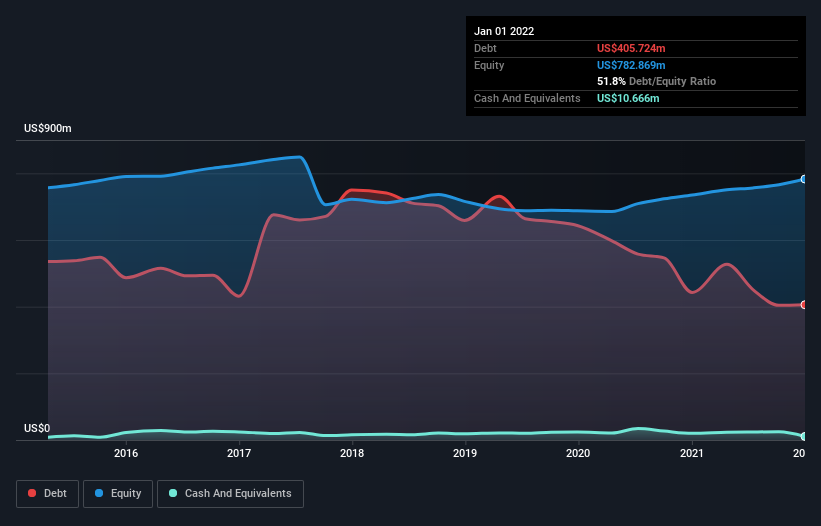
Task: Toggle the Debt legend button
Action: 47,494
